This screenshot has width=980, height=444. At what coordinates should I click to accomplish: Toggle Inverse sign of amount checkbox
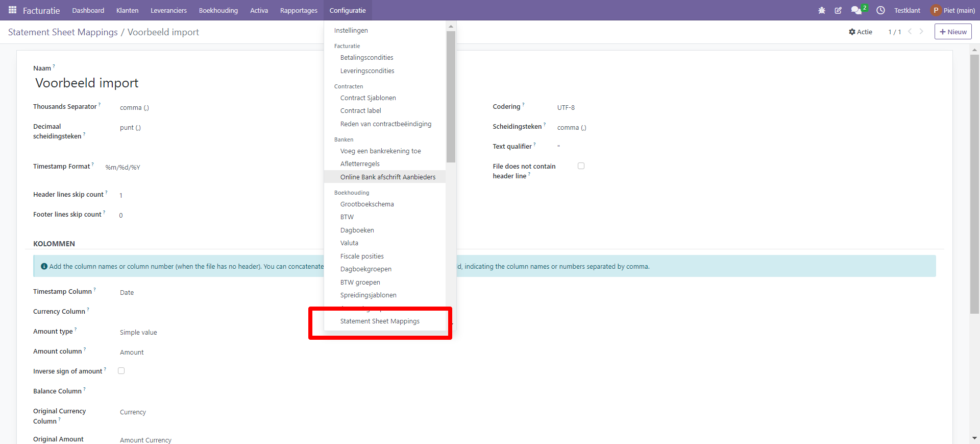pos(121,371)
